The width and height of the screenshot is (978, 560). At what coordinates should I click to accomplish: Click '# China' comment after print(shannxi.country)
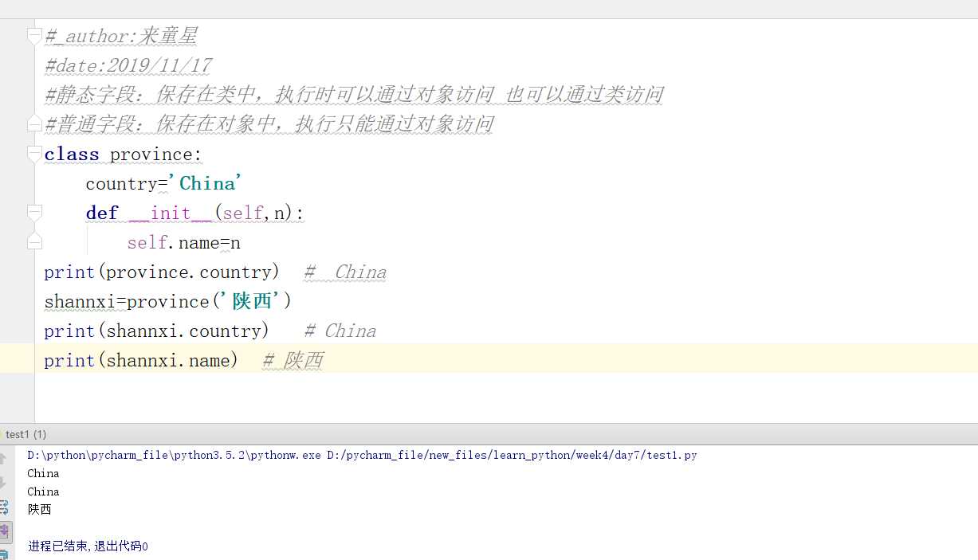click(x=340, y=331)
